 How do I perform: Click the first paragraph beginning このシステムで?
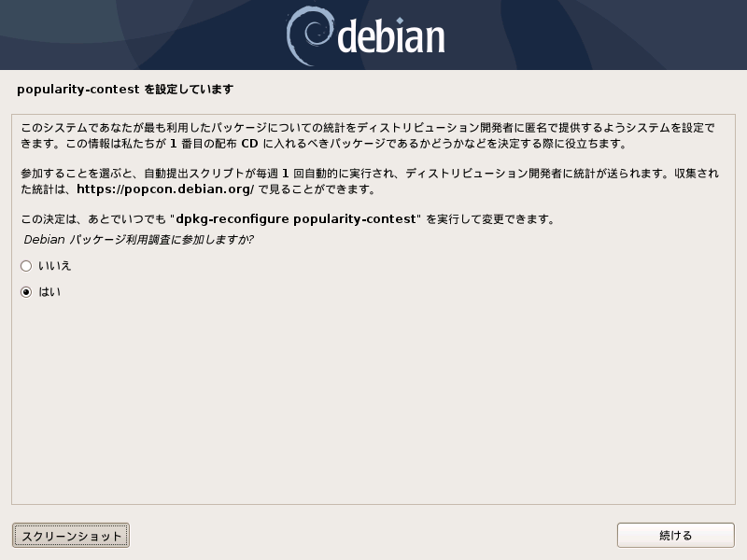pyautogui.click(x=368, y=135)
